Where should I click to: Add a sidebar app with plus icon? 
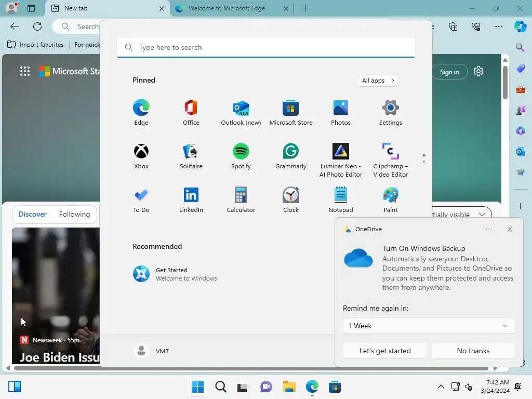point(520,206)
